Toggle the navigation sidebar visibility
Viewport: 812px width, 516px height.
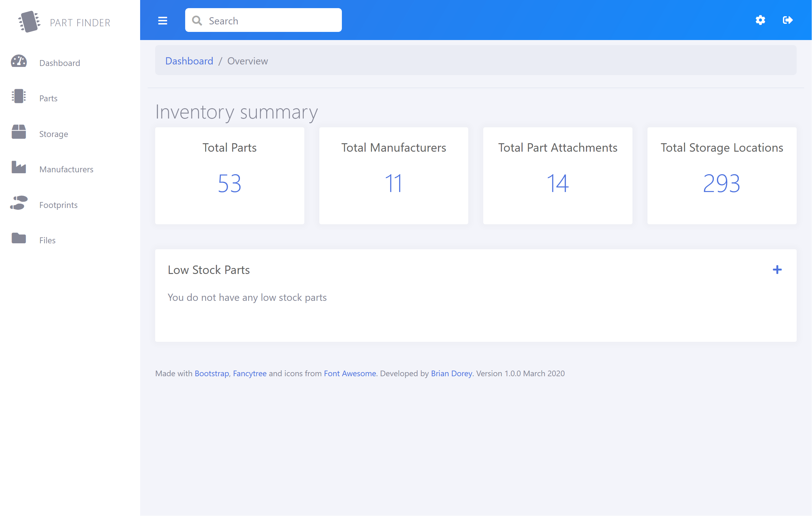[162, 20]
